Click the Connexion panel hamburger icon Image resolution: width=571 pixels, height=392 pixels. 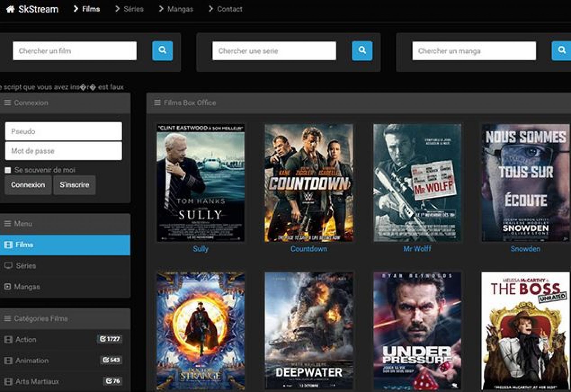click(x=8, y=103)
